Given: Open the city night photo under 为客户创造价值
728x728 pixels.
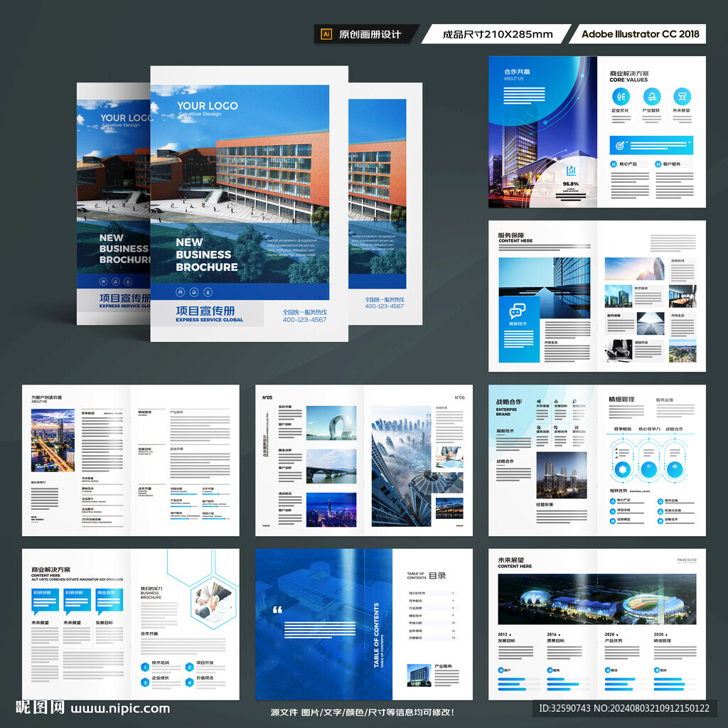Looking at the screenshot, I should (53, 440).
